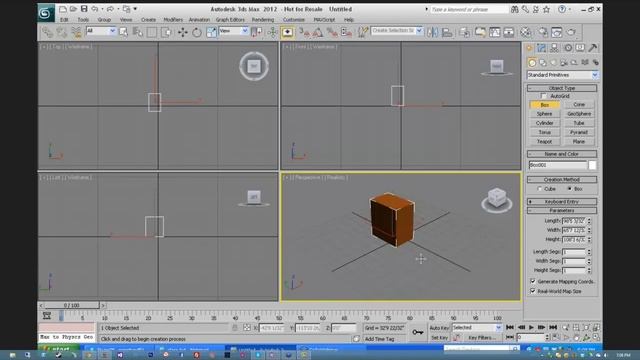This screenshot has height=360, width=640.
Task: Open the Standard Primitives dropdown
Action: (x=562, y=75)
